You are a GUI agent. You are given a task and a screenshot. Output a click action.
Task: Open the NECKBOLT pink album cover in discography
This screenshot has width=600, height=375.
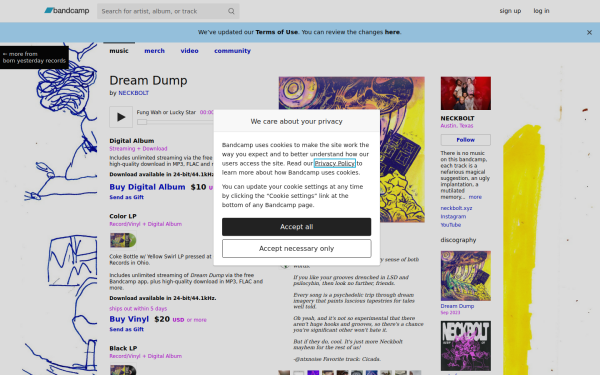coord(465,346)
